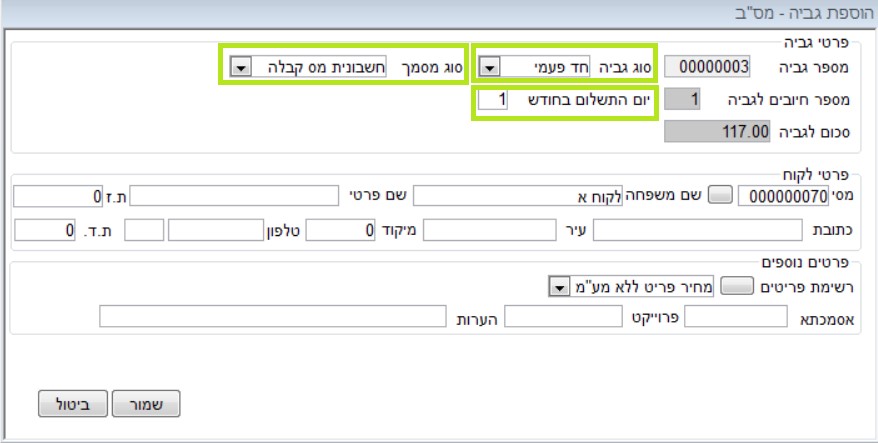
Task: Click the customer lookup button beside שם משפחה
Action: pos(720,195)
